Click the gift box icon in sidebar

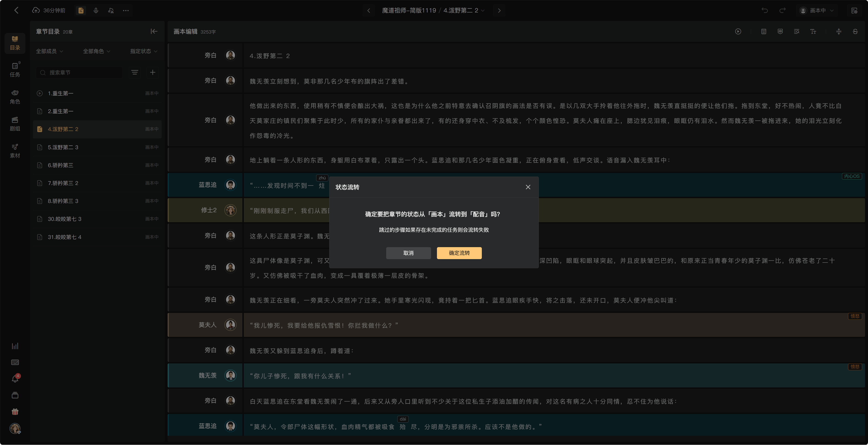point(15,412)
